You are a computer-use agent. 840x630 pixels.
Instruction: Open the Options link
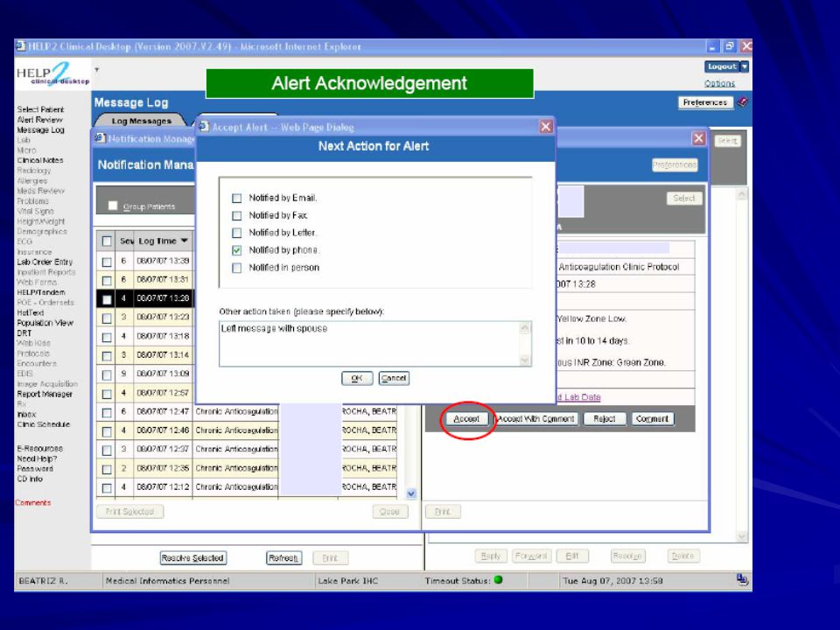719,84
